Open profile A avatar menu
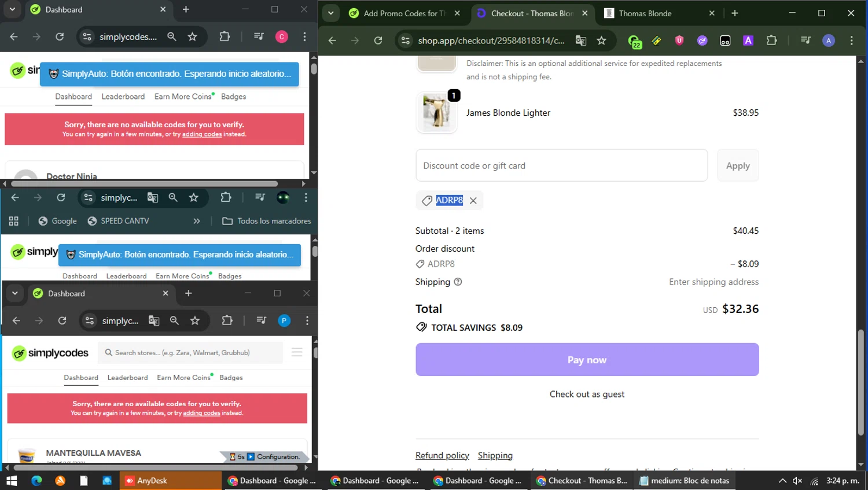The height and width of the screenshot is (490, 868). [x=829, y=40]
